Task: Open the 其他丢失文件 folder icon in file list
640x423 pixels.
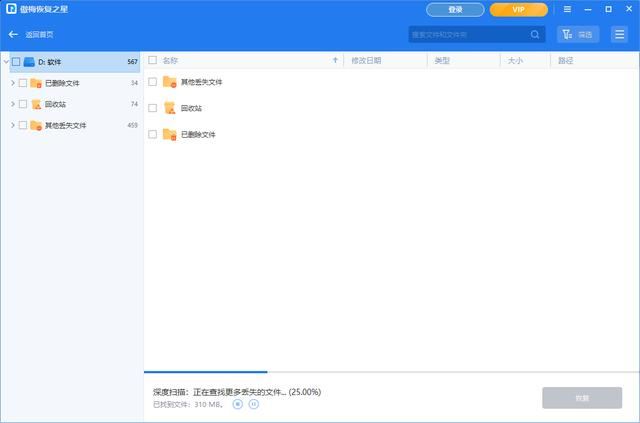Action: point(169,82)
